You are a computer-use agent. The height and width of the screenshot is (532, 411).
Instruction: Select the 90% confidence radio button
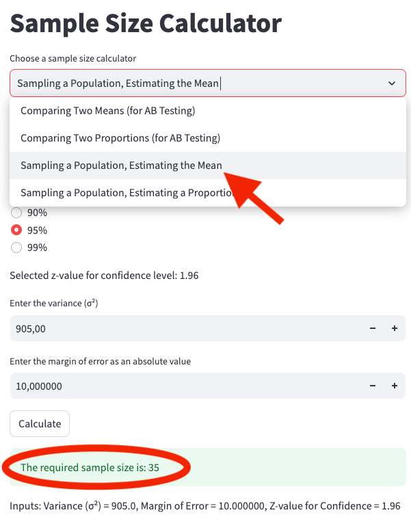(x=17, y=213)
